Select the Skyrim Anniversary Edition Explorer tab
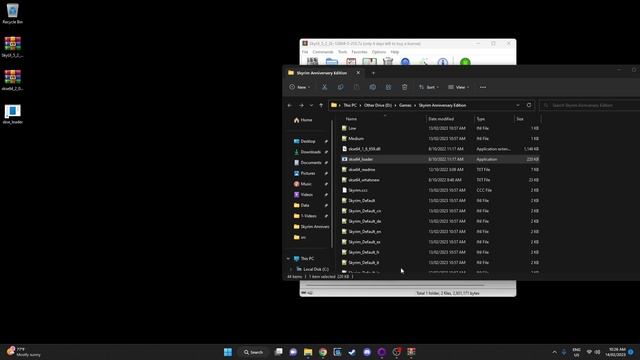This screenshot has height=360, width=640. coord(321,73)
